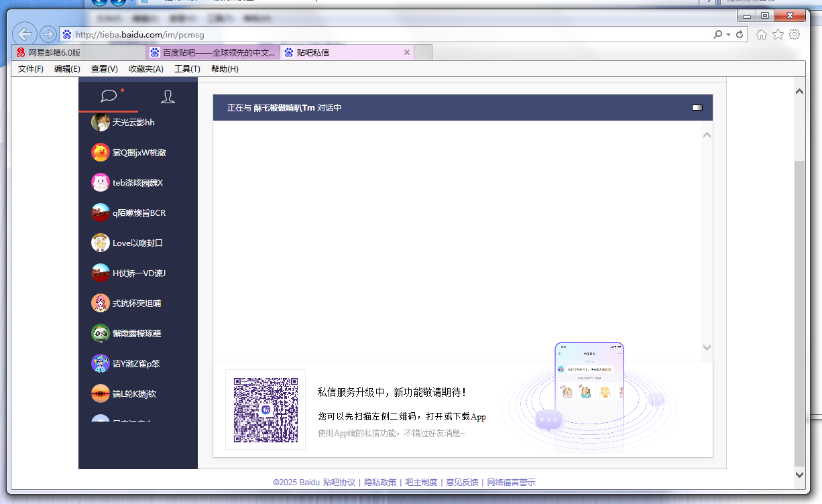Click the browser Forward arrow button

click(48, 34)
